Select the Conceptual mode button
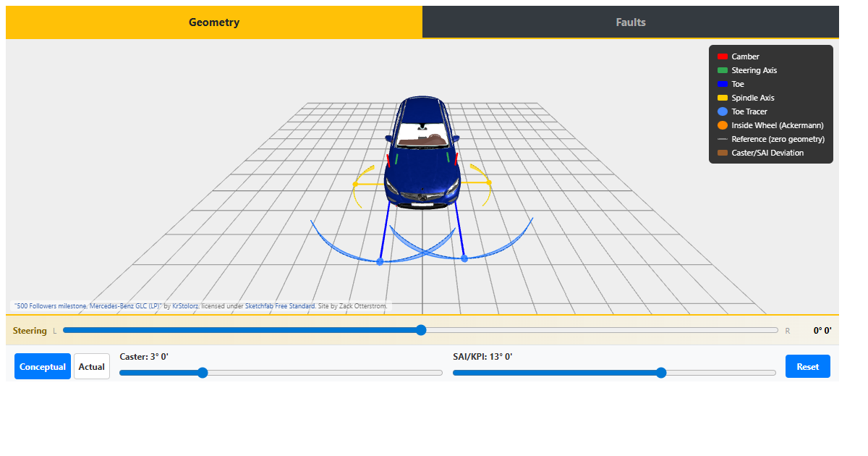Image resolution: width=868 pixels, height=456 pixels. 43,366
